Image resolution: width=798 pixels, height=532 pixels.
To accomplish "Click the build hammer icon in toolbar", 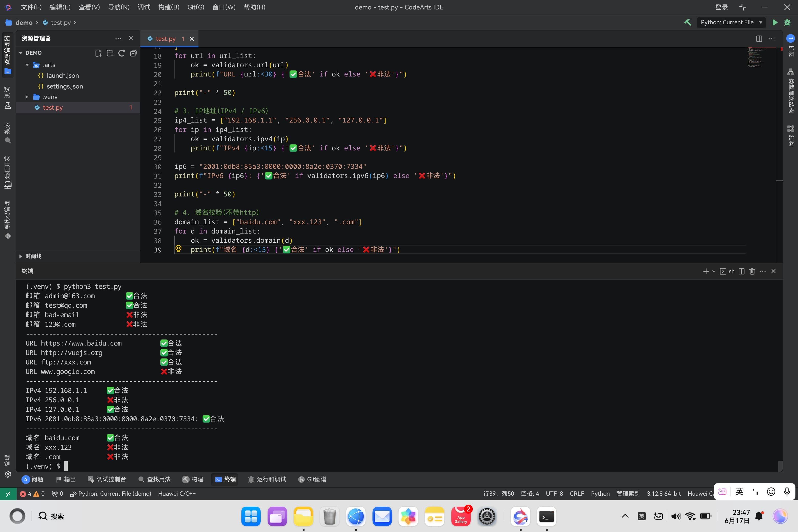I will (x=688, y=23).
